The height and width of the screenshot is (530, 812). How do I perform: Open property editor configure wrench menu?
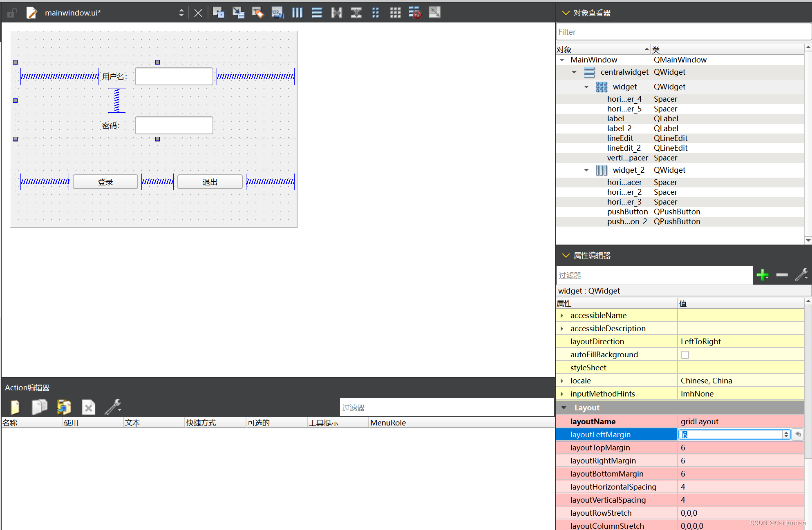pos(801,275)
